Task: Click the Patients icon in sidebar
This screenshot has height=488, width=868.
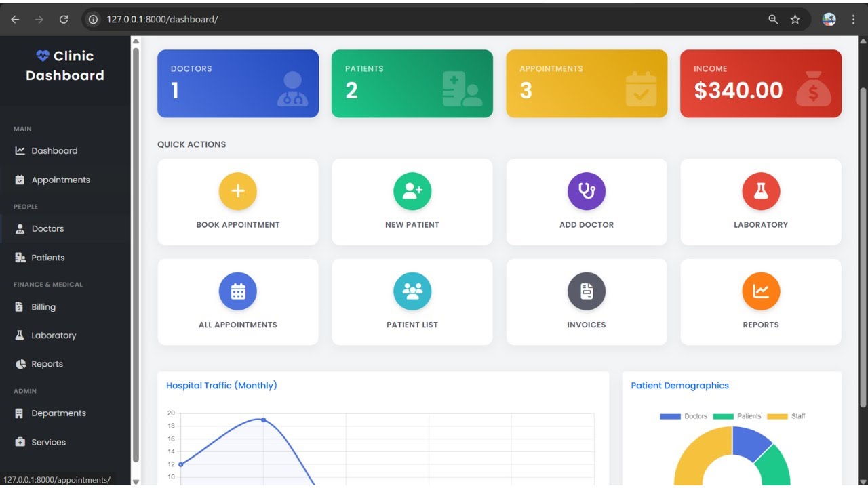Action: pyautogui.click(x=20, y=258)
